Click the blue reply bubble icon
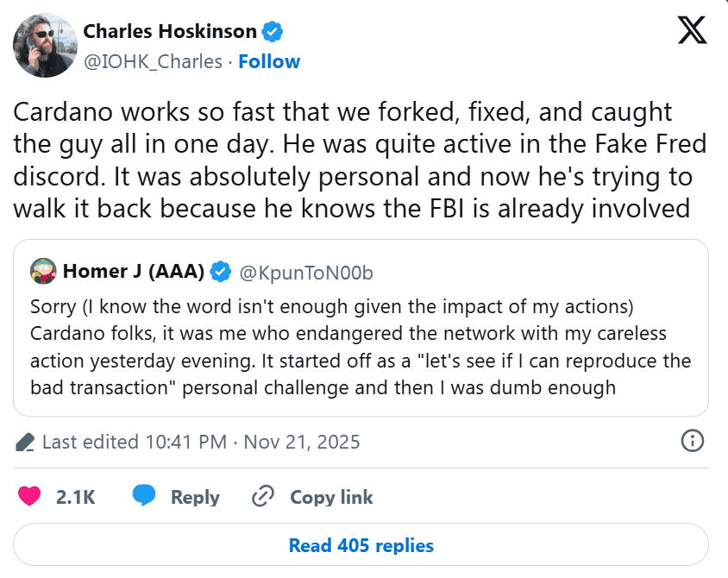 click(x=144, y=496)
